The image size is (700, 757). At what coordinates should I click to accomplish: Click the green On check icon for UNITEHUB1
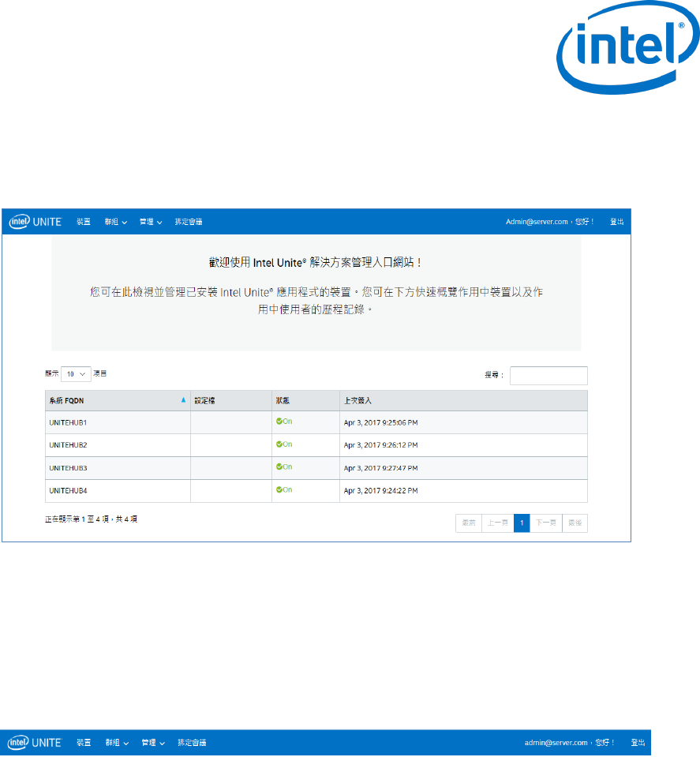(x=279, y=421)
